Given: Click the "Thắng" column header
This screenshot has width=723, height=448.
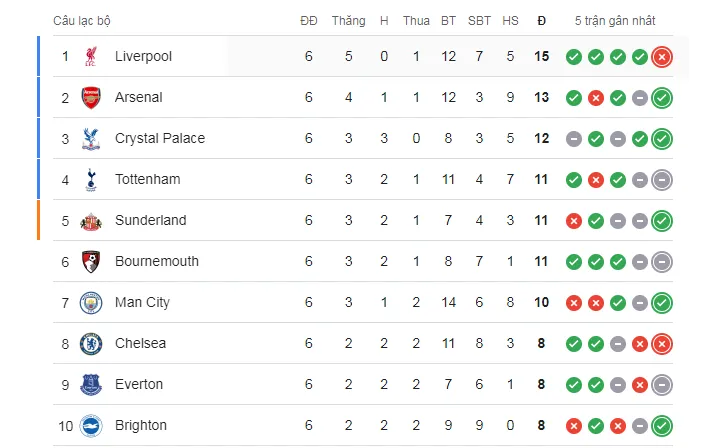Looking at the screenshot, I should [348, 20].
